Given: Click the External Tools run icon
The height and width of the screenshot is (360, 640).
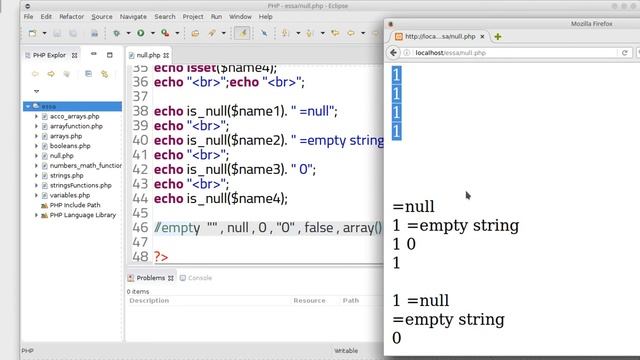Looking at the screenshot, I should tap(165, 33).
